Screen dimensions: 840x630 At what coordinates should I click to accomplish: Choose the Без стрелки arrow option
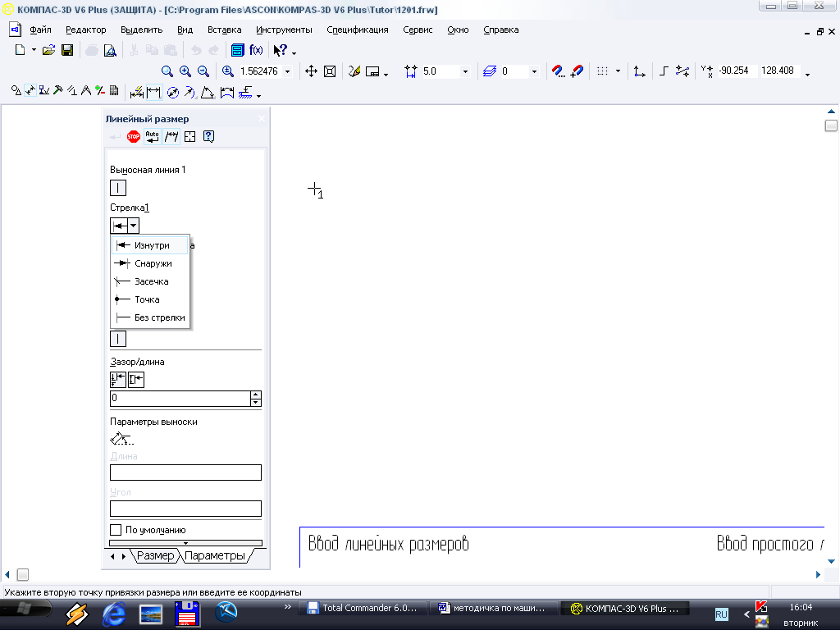point(150,317)
